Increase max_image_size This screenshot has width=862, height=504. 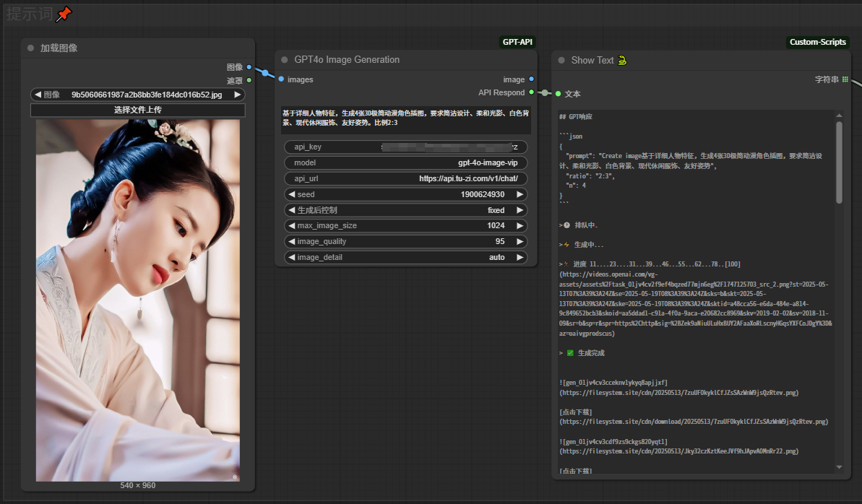(x=520, y=226)
